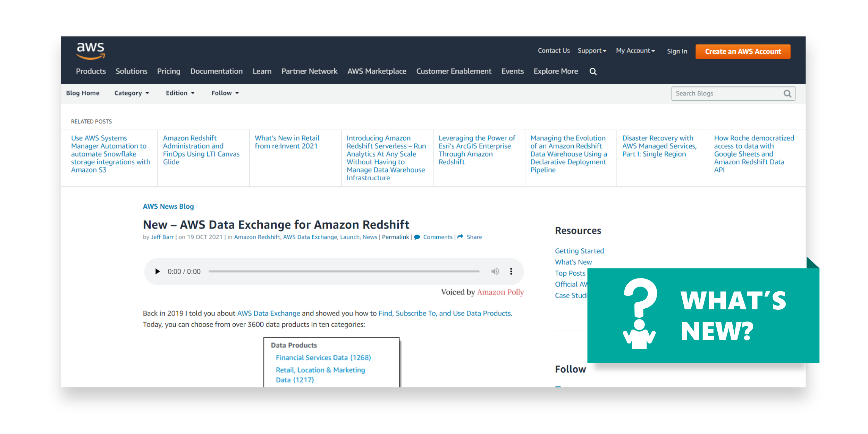This screenshot has height=434, width=868.
Task: Click the AWS logo
Action: [x=91, y=51]
